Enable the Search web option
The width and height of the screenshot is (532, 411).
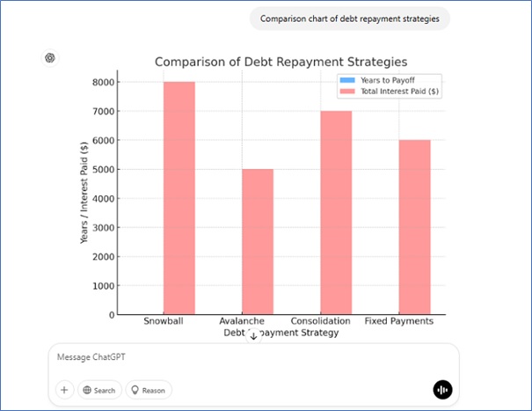click(x=98, y=390)
